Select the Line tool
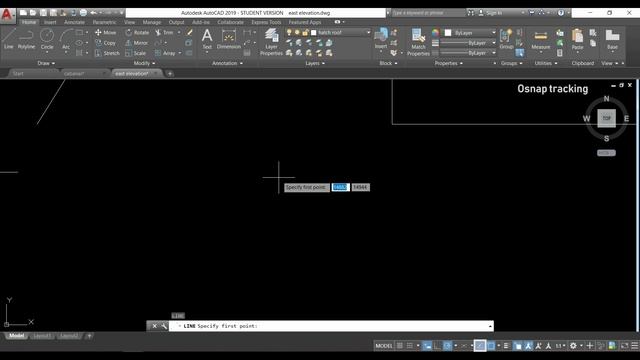640x360 pixels. point(9,39)
